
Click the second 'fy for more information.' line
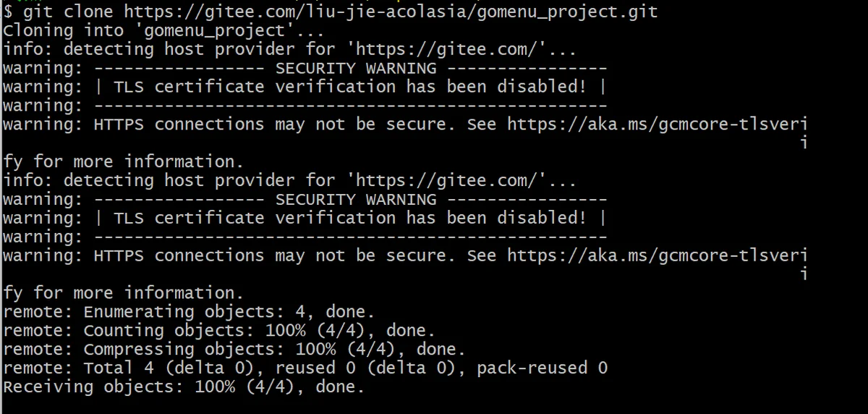coord(124,293)
